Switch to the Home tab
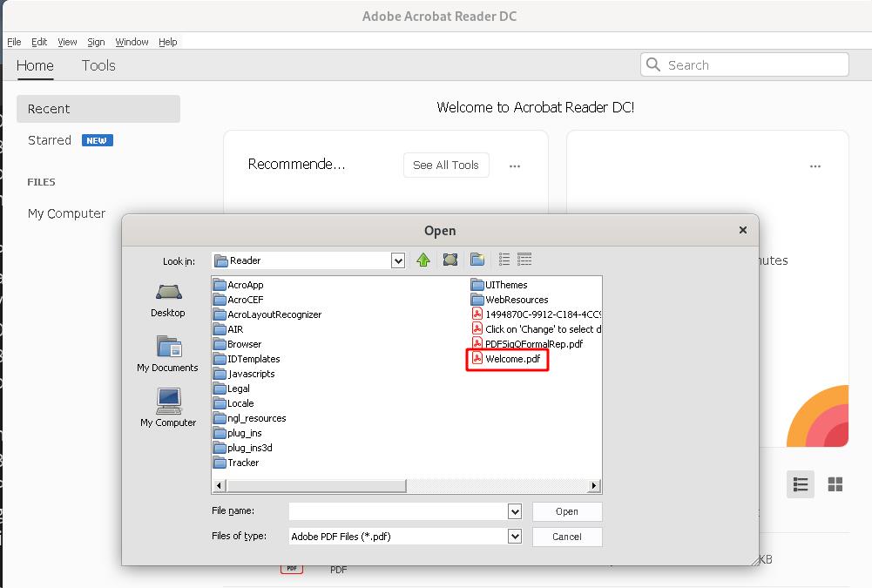Viewport: 872px width, 588px height. coord(35,65)
